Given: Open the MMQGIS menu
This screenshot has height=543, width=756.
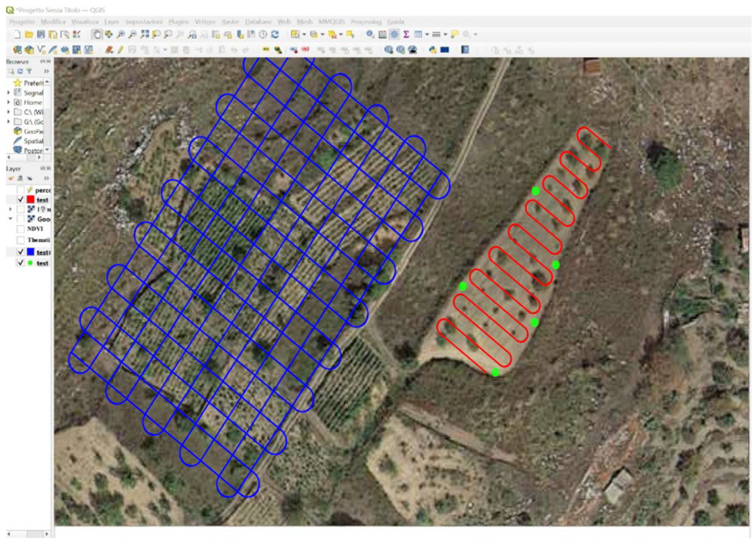Looking at the screenshot, I should tap(332, 22).
